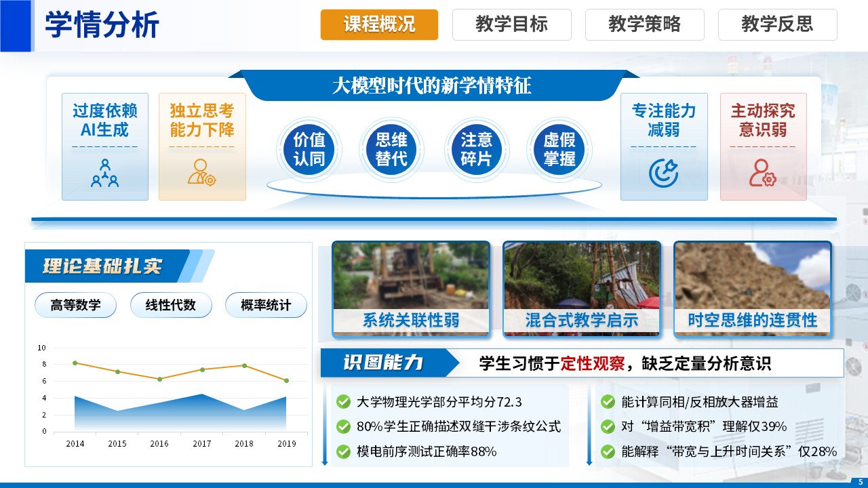The width and height of the screenshot is (868, 488).
Task: Click the check icon beside 能计算同相/反相放大器增益
Action: pos(608,402)
